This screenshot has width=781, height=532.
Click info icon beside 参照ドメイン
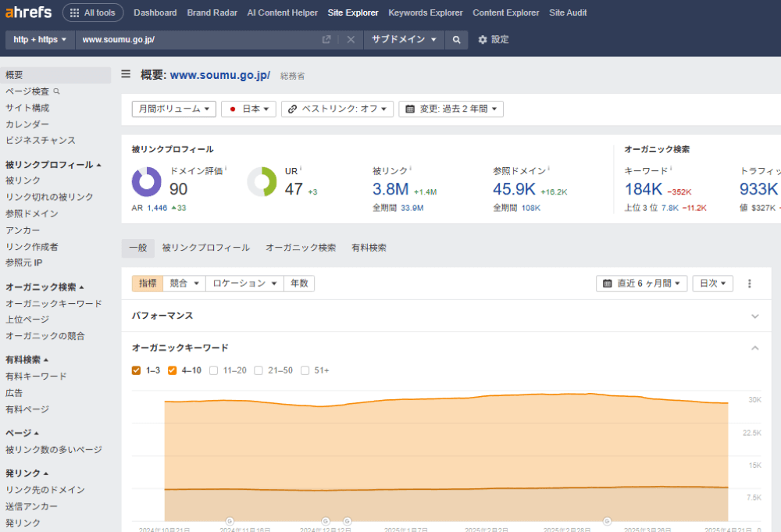pyautogui.click(x=548, y=169)
